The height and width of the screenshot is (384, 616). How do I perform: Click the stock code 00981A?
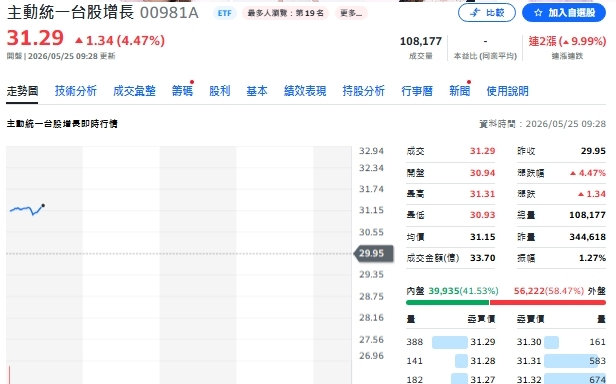169,13
